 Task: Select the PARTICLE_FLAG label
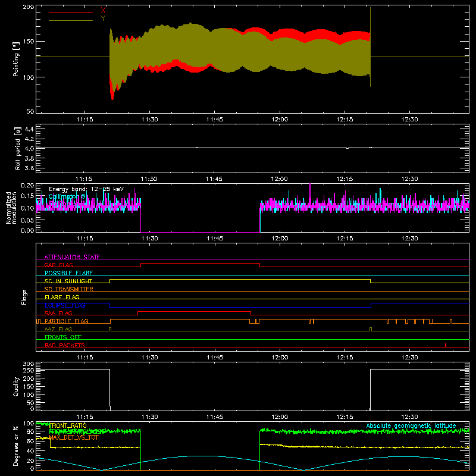pos(66,321)
